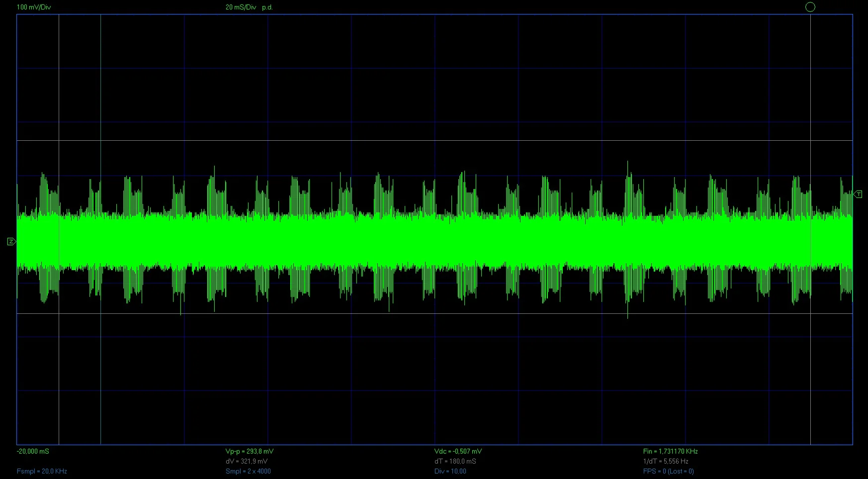Click the zero level marker beside the waveform
The image size is (868, 479).
pyautogui.click(x=11, y=242)
